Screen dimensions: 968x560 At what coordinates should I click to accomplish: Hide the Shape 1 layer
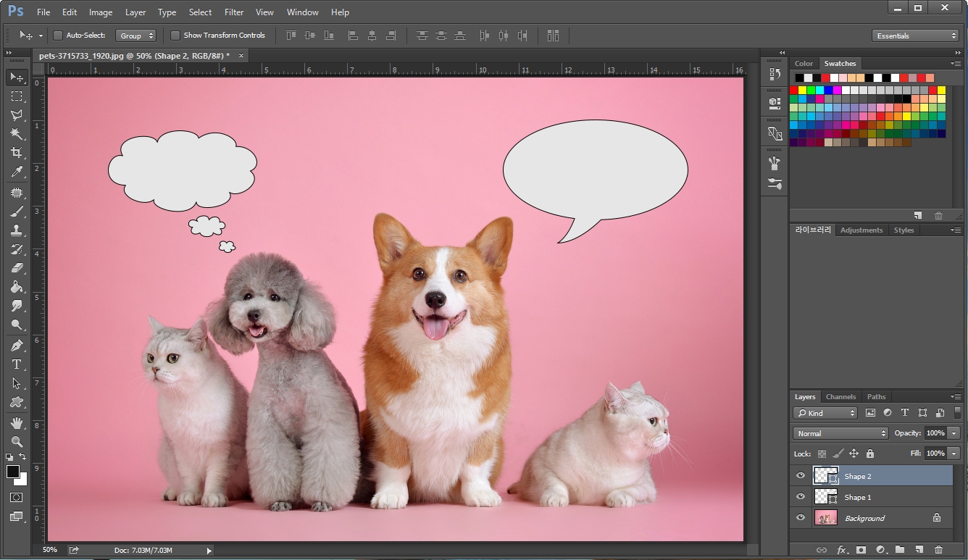pos(801,497)
